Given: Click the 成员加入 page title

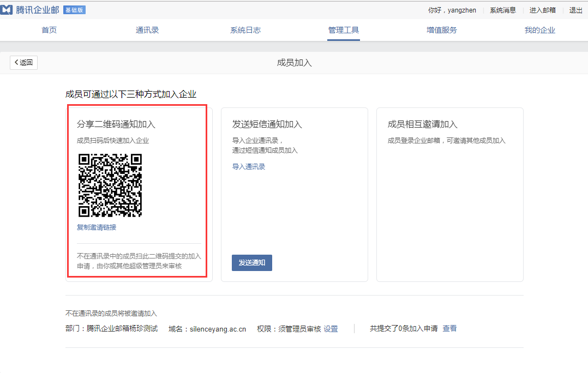Looking at the screenshot, I should pos(295,63).
